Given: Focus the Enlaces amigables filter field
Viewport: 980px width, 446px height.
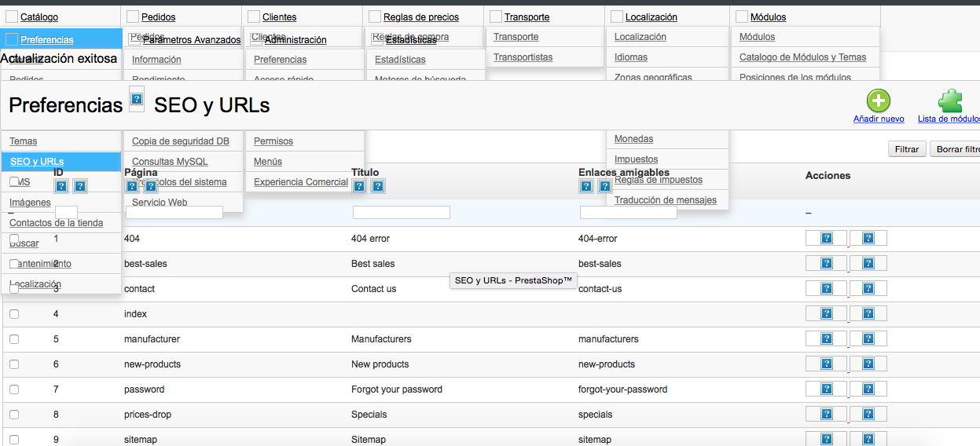Looking at the screenshot, I should point(628,213).
